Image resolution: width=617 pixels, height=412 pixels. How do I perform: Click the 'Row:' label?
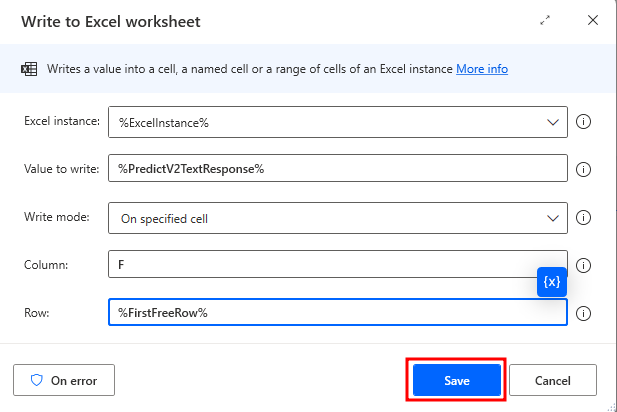37,313
